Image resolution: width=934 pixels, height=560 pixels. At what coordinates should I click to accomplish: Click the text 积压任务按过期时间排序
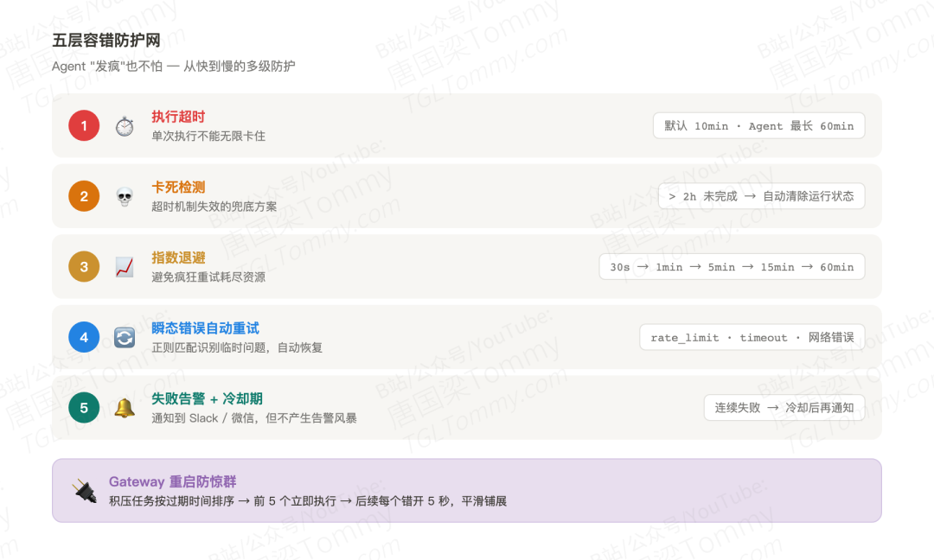click(171, 501)
